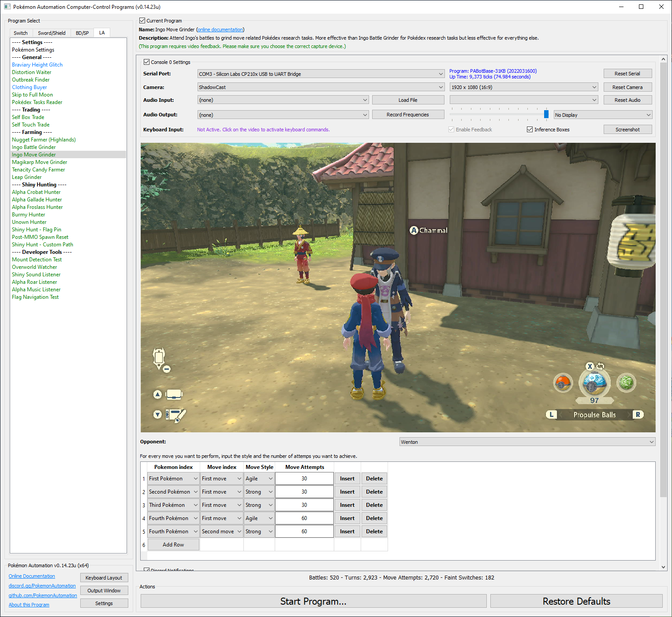Open Move Style dropdown in row 1
This screenshot has height=617, width=672.
click(x=259, y=479)
